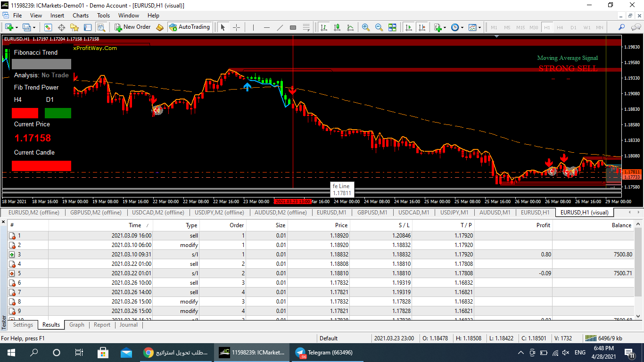
Task: Expand the new chart dropdown arrow
Action: [x=17, y=27]
